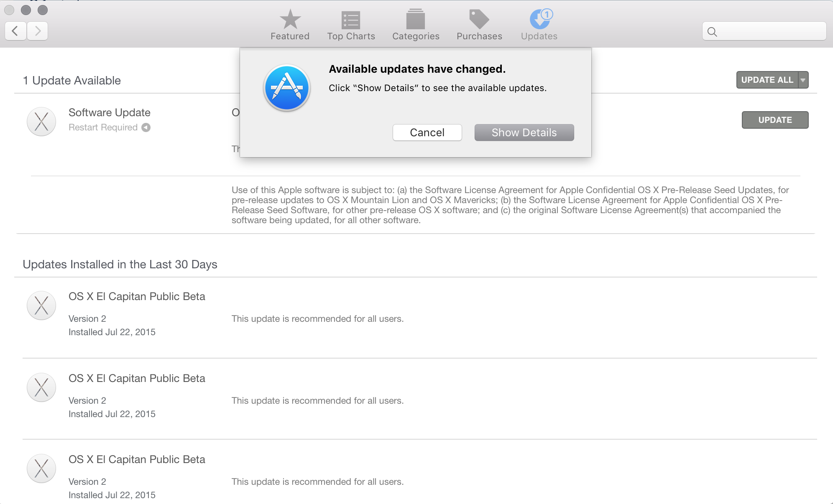The width and height of the screenshot is (833, 504).
Task: Click the UPDATE ALL button
Action: click(767, 80)
